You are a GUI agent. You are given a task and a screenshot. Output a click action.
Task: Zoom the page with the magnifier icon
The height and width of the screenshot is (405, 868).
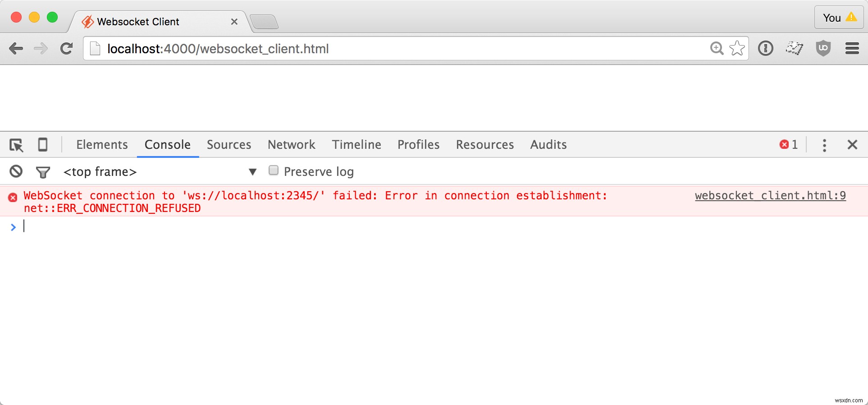[717, 48]
